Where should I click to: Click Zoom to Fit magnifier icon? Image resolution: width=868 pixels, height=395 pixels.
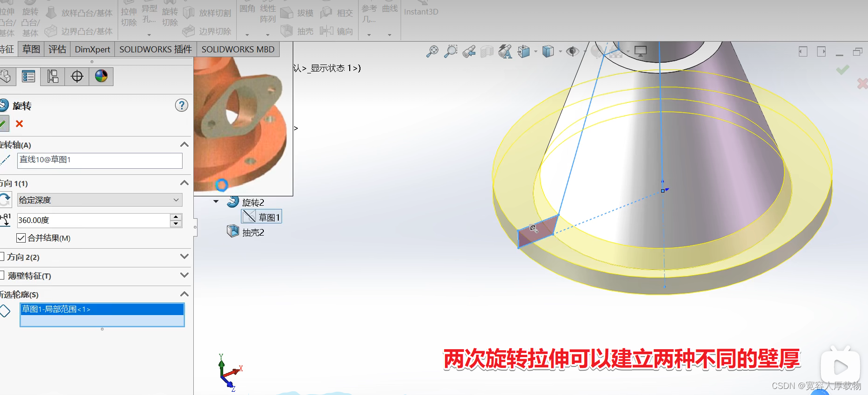tap(432, 51)
